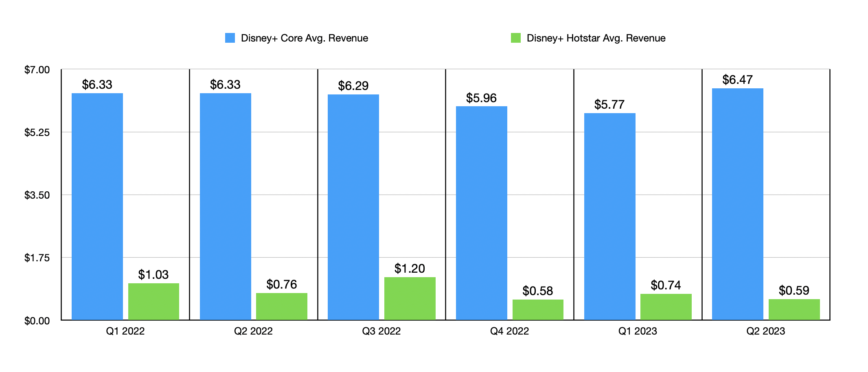Viewport: 868px width, 372px height.
Task: Click the green Hotstar bar for Q3 2022
Action: [x=410, y=299]
